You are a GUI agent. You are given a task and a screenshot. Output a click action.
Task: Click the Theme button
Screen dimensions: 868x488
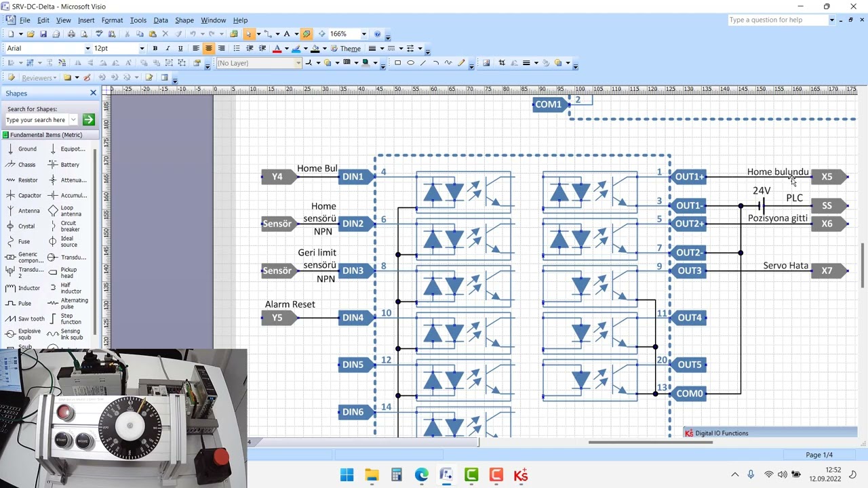[344, 48]
